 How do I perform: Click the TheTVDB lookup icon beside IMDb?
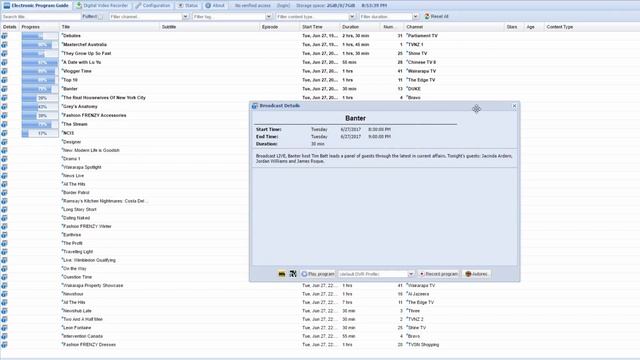coord(293,274)
